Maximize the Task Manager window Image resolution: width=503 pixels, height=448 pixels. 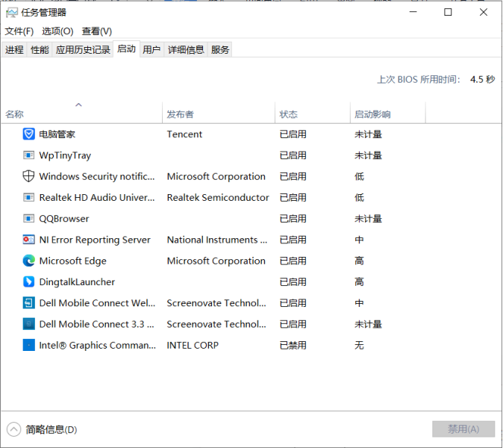448,12
